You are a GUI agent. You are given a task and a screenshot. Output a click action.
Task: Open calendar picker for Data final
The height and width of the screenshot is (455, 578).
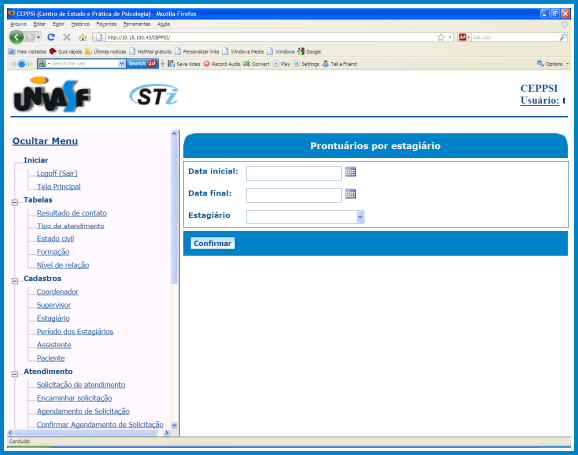coord(350,194)
